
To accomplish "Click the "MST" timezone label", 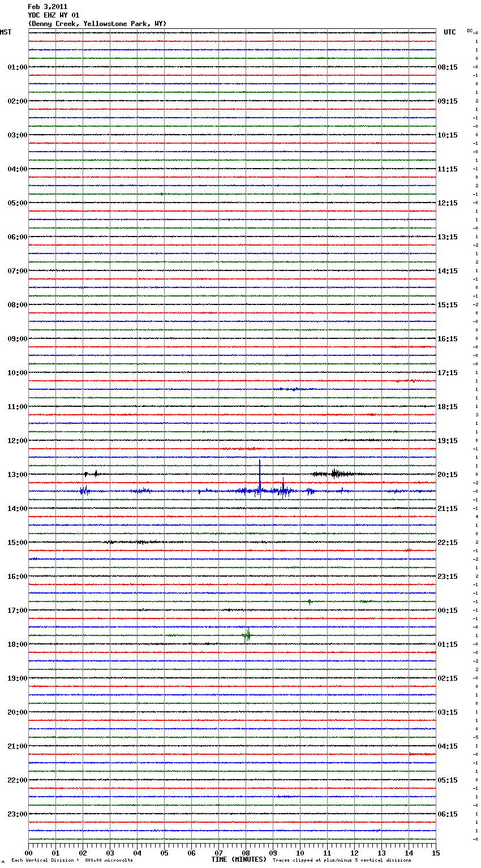I will coord(6,32).
